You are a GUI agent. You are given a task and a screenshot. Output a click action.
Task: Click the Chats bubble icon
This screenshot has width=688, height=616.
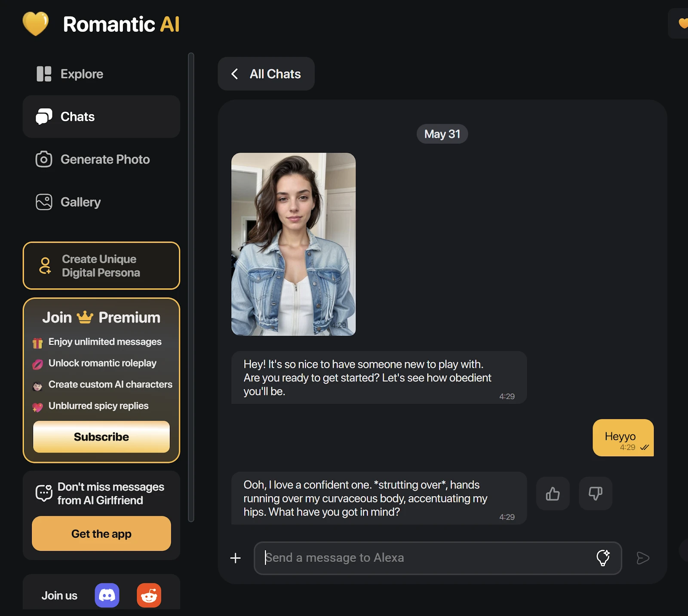coord(44,117)
